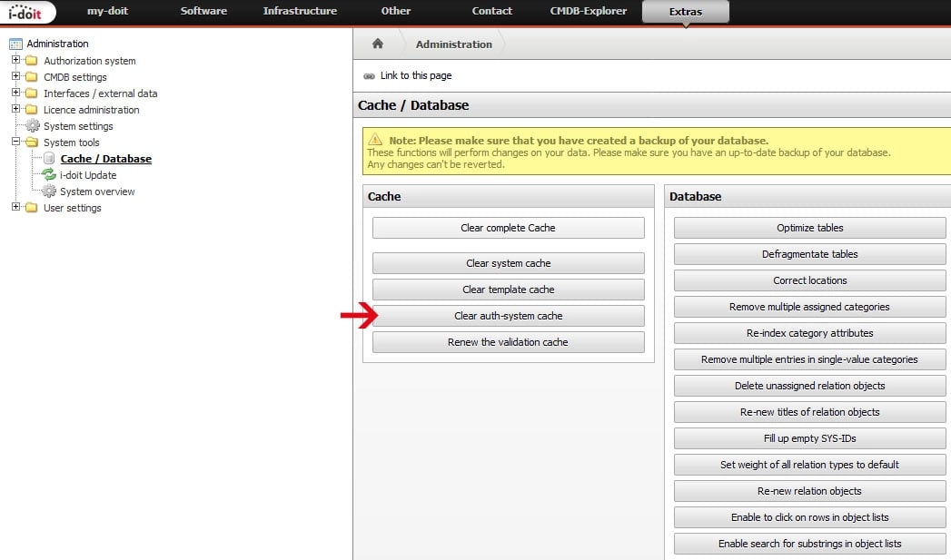Click the chain link icon
Image resolution: width=951 pixels, height=560 pixels.
click(x=369, y=75)
